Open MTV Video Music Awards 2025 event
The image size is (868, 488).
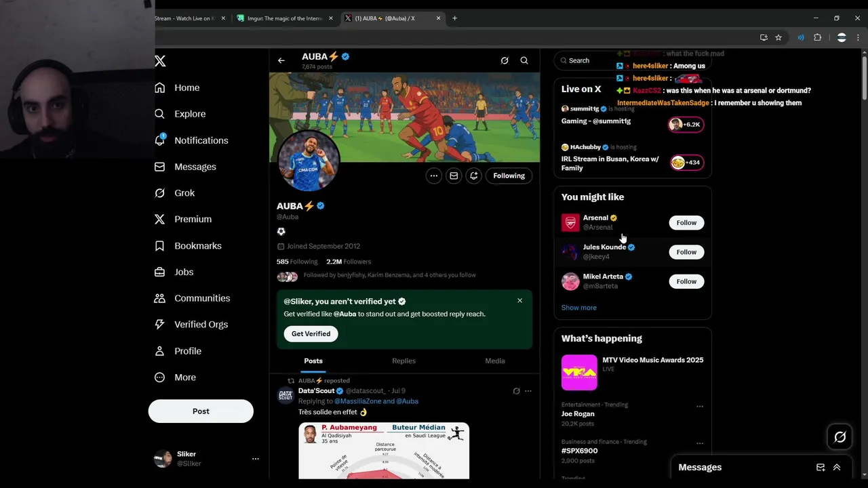pyautogui.click(x=633, y=372)
